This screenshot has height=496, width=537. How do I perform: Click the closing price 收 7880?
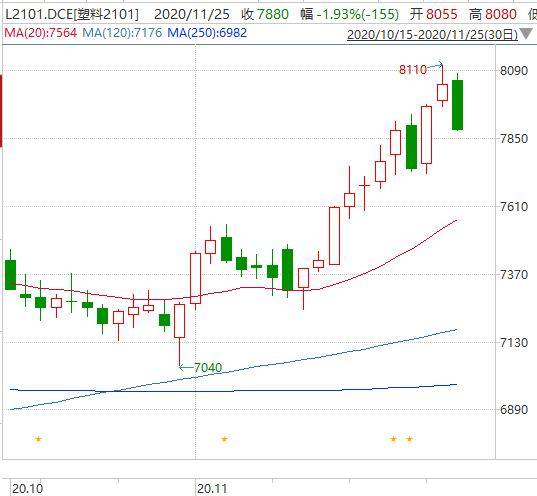[265, 14]
